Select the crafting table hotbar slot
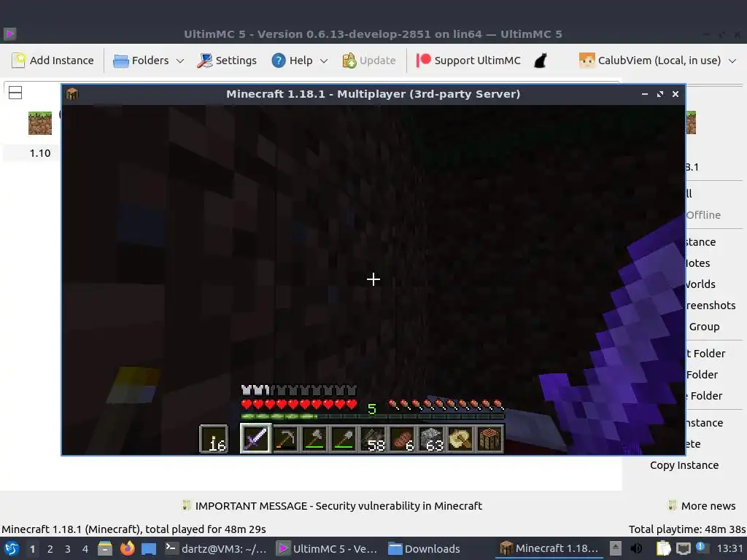This screenshot has height=560, width=747. (489, 438)
